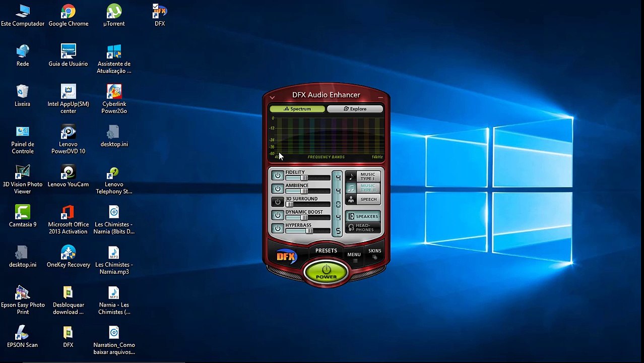This screenshot has width=644, height=363.
Task: Minimize the DFX Audio Enhancer window
Action: click(380, 97)
